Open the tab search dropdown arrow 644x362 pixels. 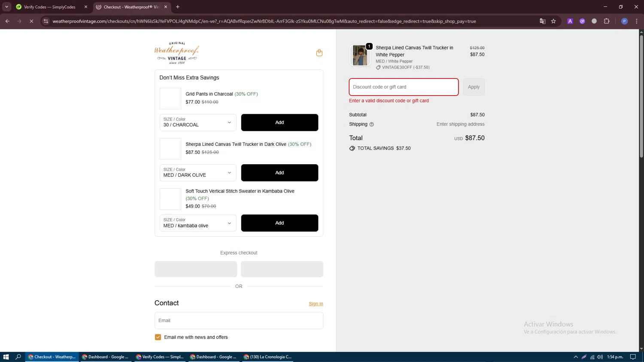point(6,7)
